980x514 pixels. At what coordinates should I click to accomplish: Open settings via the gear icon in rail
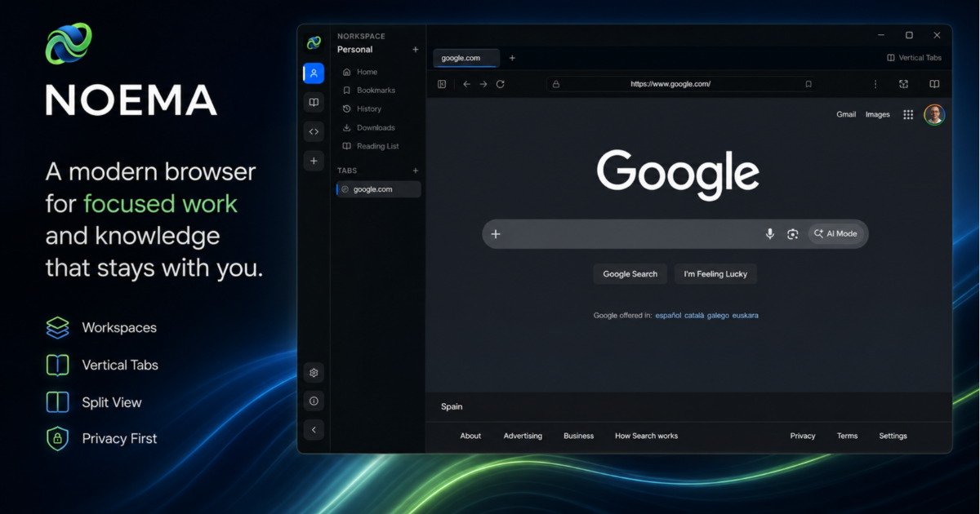[x=314, y=373]
